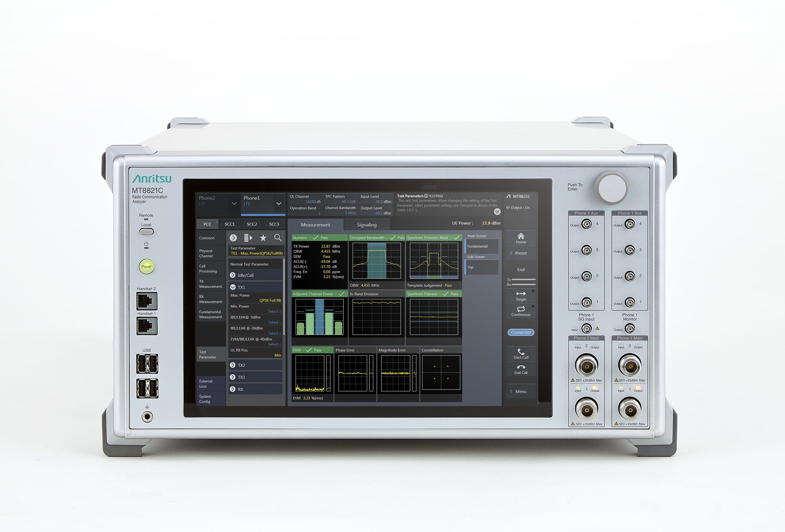Screen dimensions: 785x532
Task: Click the list-play sequence icon
Action: click(248, 238)
